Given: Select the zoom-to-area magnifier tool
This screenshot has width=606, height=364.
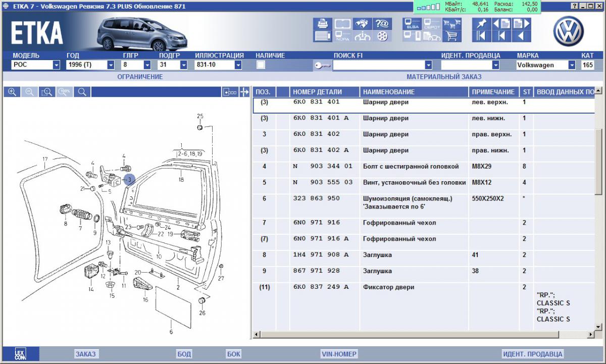Looking at the screenshot, I should click(47, 92).
